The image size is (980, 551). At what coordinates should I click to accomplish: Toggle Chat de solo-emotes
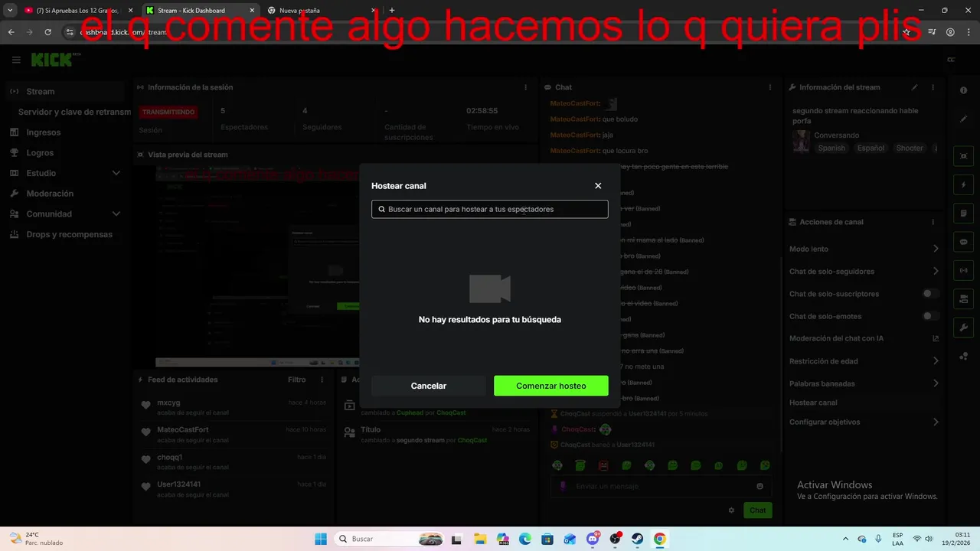click(x=930, y=316)
